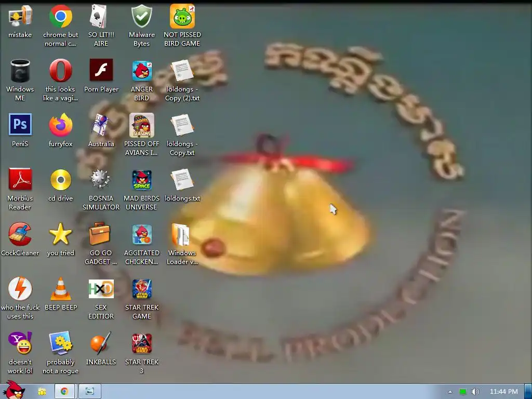Image resolution: width=532 pixels, height=399 pixels.
Task: Select the Flash 'Porn Player' icon
Action: click(101, 70)
